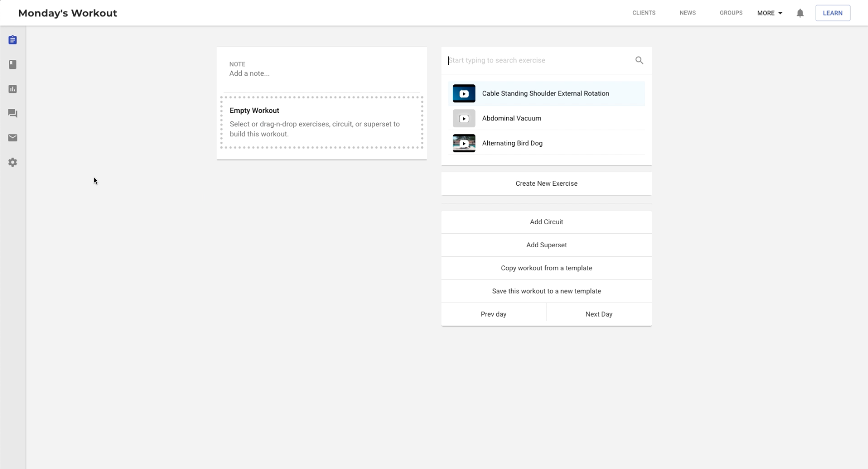Open the bar chart icon in sidebar
Image resolution: width=868 pixels, height=469 pixels.
[13, 89]
